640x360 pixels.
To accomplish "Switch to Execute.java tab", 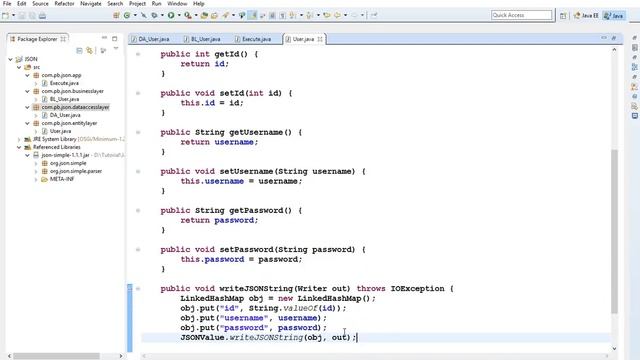I will (x=253, y=39).
